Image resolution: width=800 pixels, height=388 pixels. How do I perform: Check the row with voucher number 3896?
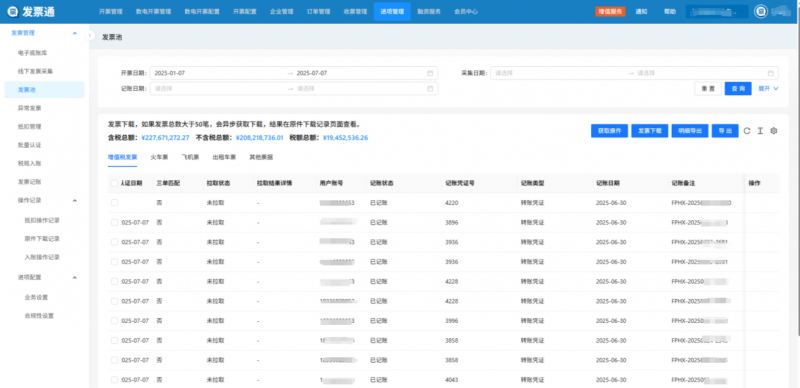114,223
